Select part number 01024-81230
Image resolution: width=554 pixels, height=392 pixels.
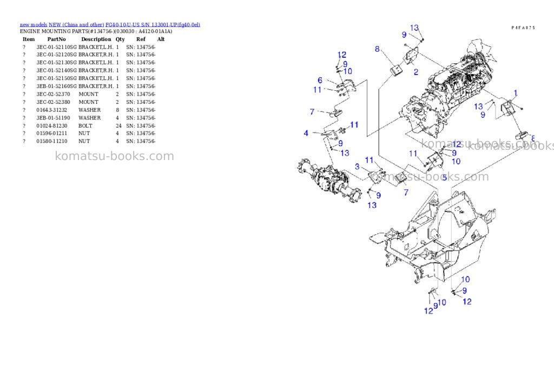pyautogui.click(x=52, y=126)
